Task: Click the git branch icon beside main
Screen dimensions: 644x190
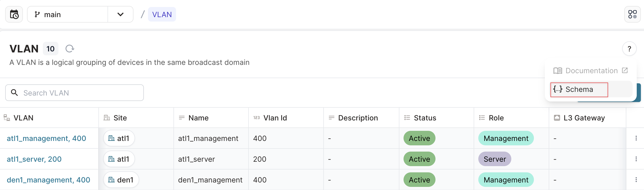Action: pyautogui.click(x=37, y=14)
